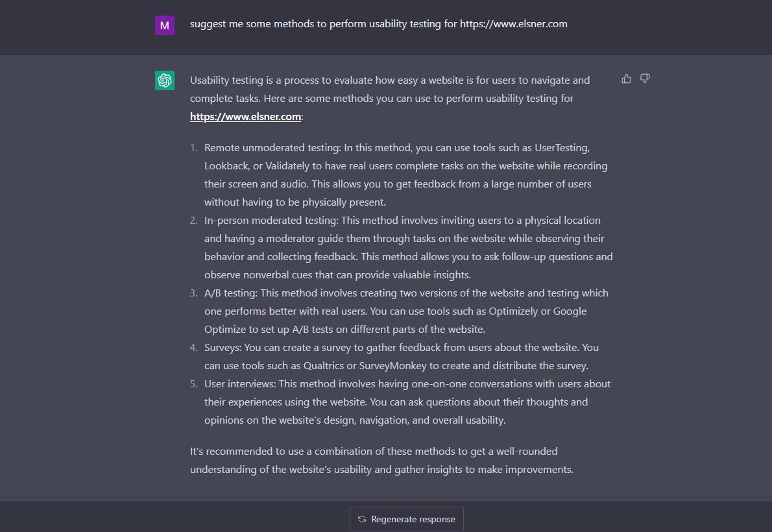Viewport: 772px width, 532px height.
Task: Click the purple M user avatar
Action: (x=165, y=25)
